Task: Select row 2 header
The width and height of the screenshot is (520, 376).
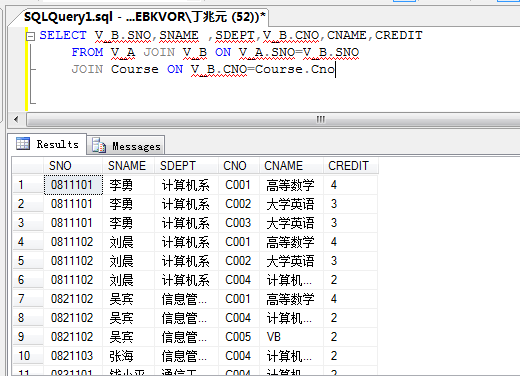Action: tap(28, 204)
